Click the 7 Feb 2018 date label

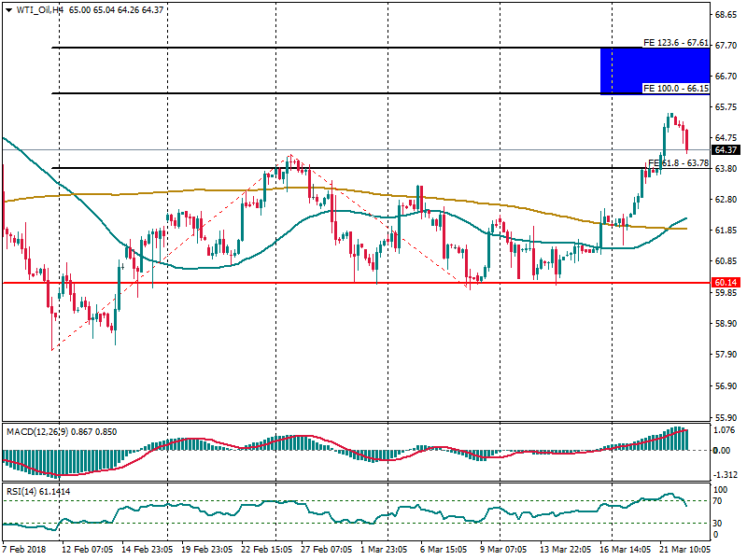[25, 552]
